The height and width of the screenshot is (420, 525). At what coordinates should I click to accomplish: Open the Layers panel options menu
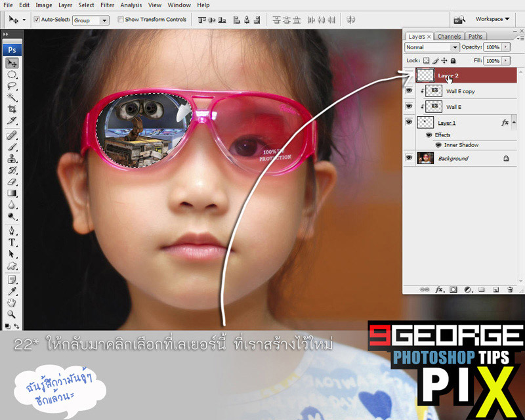pyautogui.click(x=520, y=39)
